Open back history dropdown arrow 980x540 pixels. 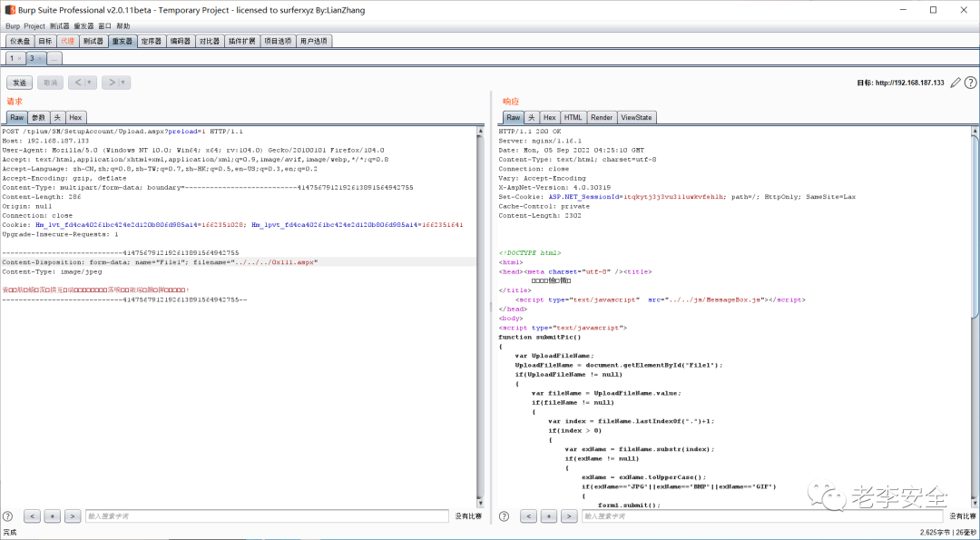point(90,83)
